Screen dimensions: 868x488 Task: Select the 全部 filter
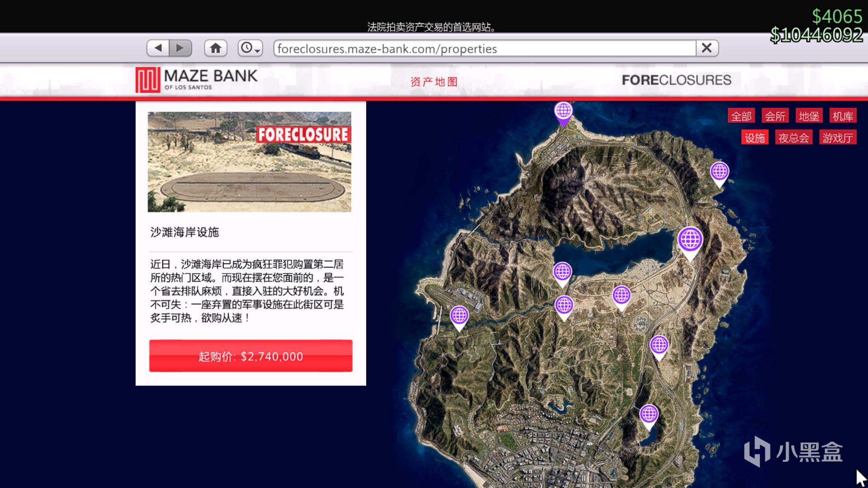click(x=741, y=116)
